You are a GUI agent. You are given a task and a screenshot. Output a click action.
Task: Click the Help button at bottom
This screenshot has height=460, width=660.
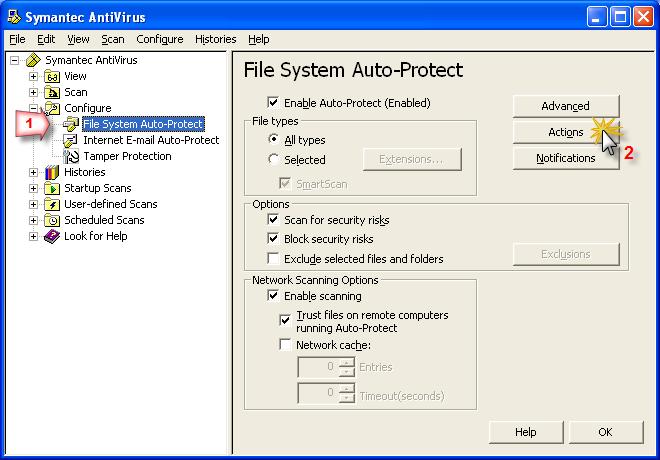click(x=526, y=432)
